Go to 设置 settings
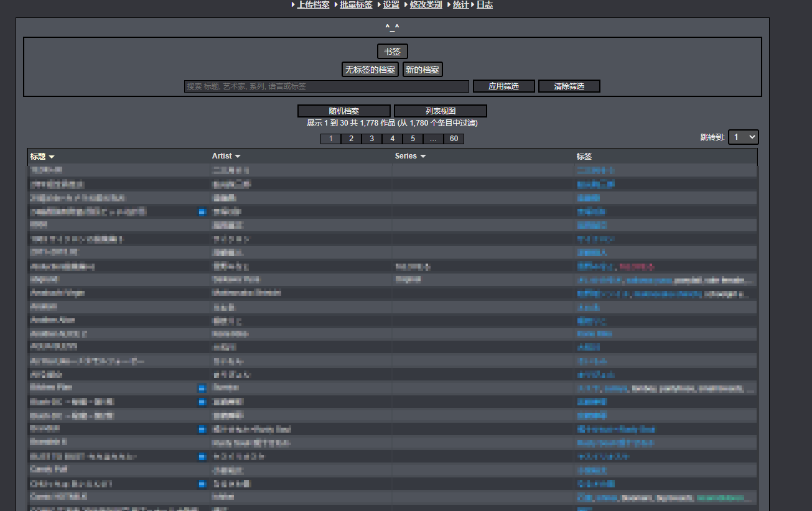 tap(391, 4)
